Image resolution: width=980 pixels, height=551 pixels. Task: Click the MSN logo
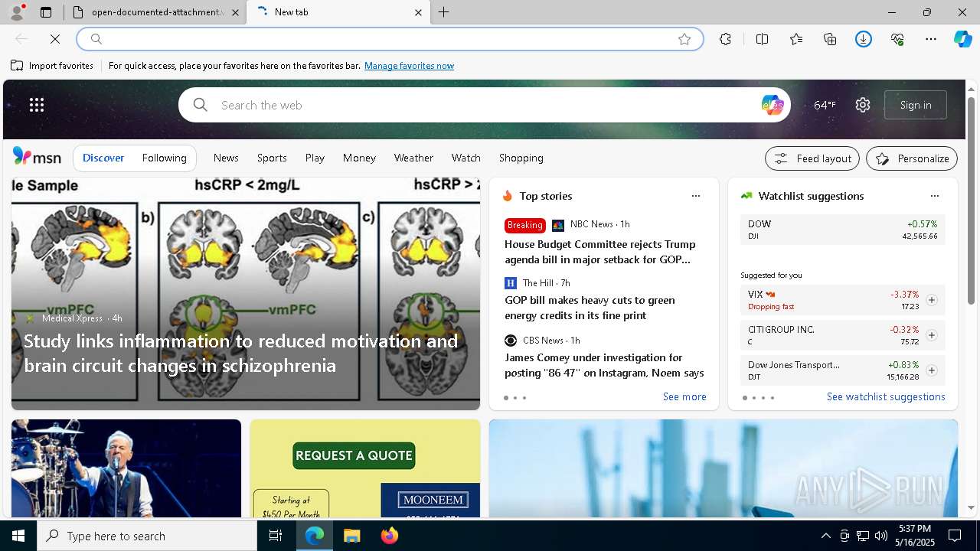pyautogui.click(x=37, y=157)
